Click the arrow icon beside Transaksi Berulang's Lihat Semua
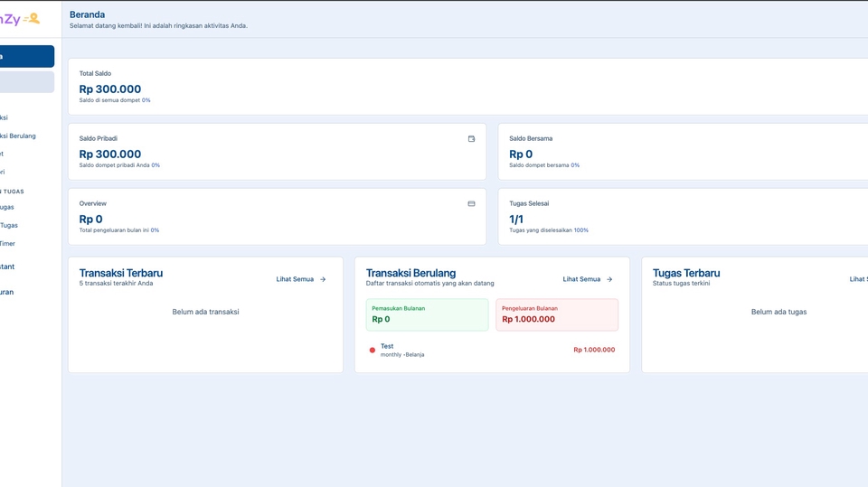Viewport: 868px width, 487px height. [x=609, y=279]
